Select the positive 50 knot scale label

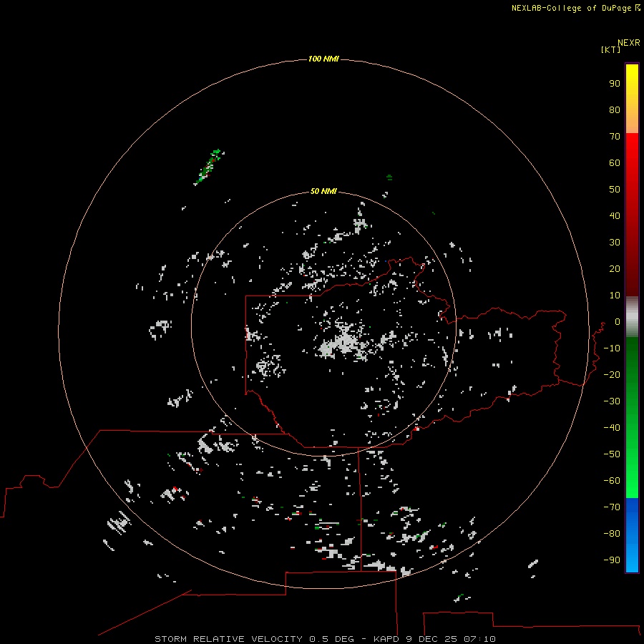tap(615, 190)
